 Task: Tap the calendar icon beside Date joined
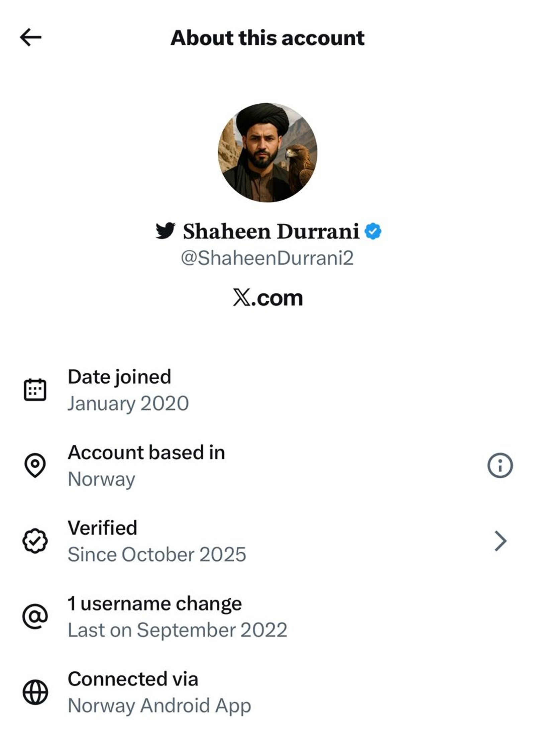tap(35, 390)
